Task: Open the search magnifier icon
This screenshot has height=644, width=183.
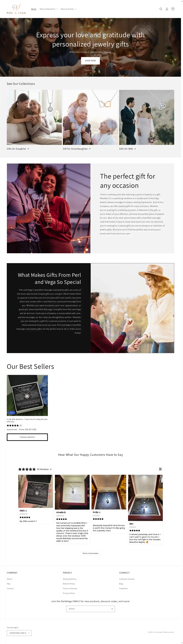Action: click(x=161, y=9)
